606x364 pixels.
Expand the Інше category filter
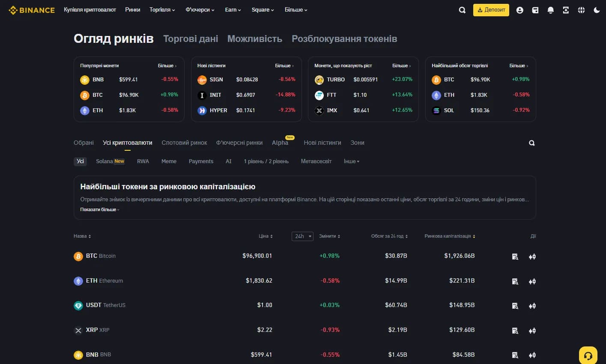pyautogui.click(x=352, y=161)
